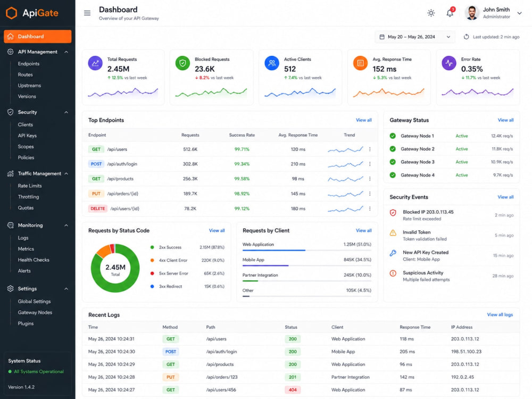
Task: Click View all in Gateway Status
Action: (x=505, y=120)
